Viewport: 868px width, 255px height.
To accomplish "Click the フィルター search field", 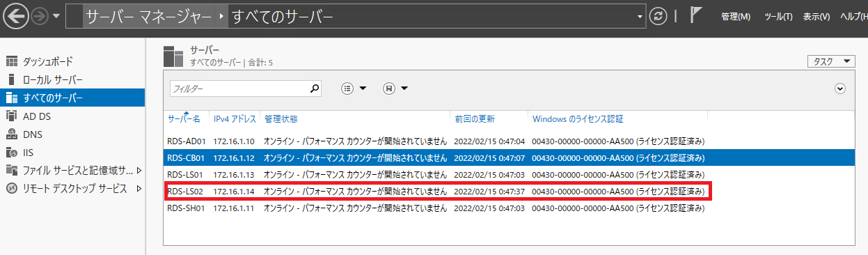I will 239,88.
